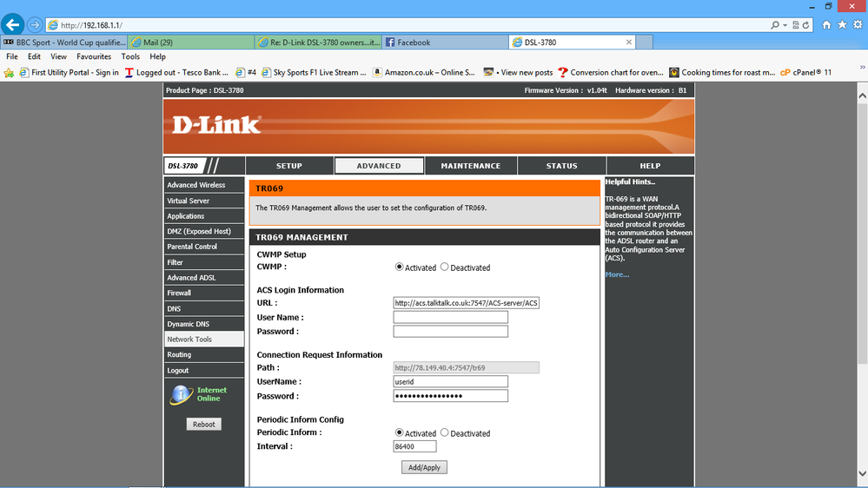Screen dimensions: 868x488
Task: Click the D-Link logo banner
Action: coord(428,127)
